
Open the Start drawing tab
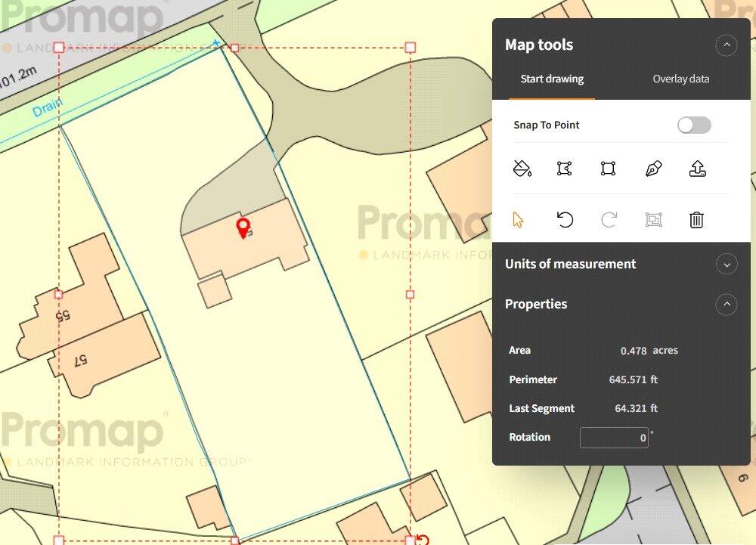(552, 79)
